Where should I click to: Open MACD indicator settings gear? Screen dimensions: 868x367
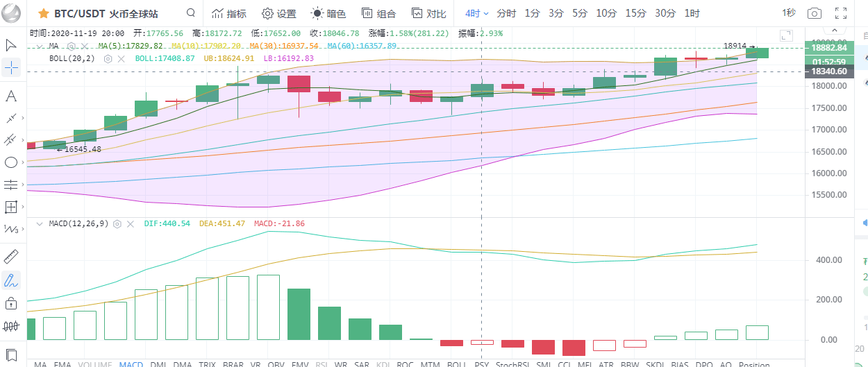pos(117,224)
